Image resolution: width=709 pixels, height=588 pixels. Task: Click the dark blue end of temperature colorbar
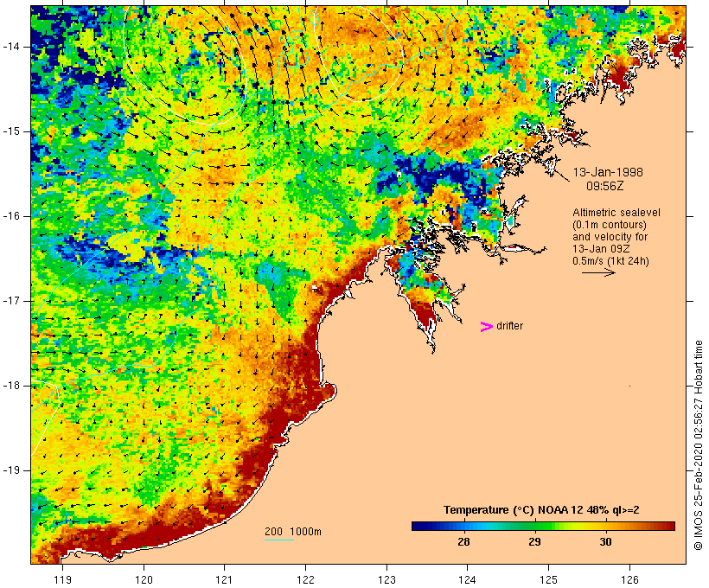[418, 526]
